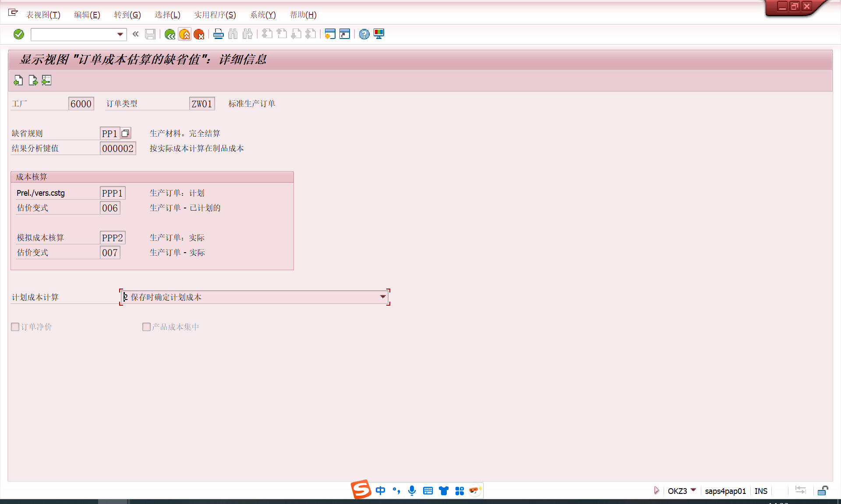The height and width of the screenshot is (504, 841).
Task: Open the Print icon in the toolbar
Action: [x=218, y=34]
